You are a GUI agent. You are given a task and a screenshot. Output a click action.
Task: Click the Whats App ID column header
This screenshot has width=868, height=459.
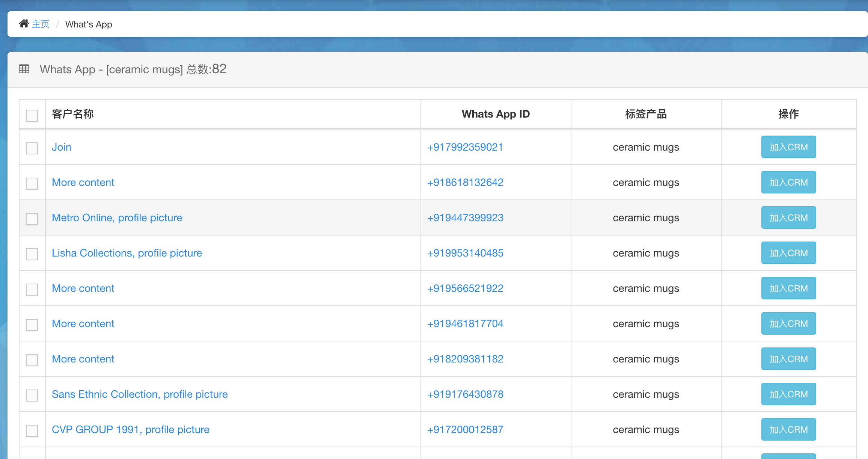click(x=496, y=114)
